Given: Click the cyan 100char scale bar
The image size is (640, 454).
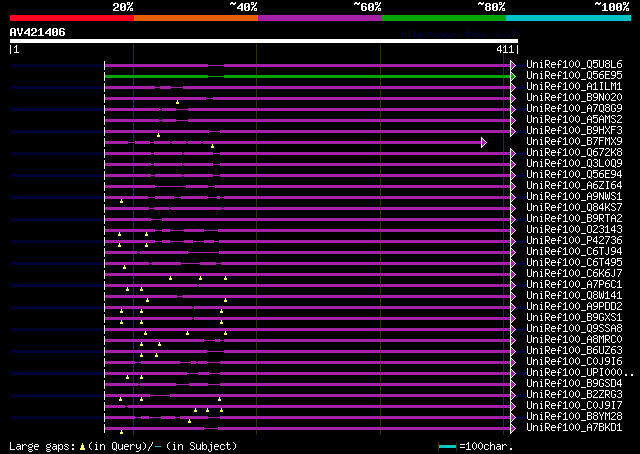Looking at the screenshot, I should click(x=448, y=447).
